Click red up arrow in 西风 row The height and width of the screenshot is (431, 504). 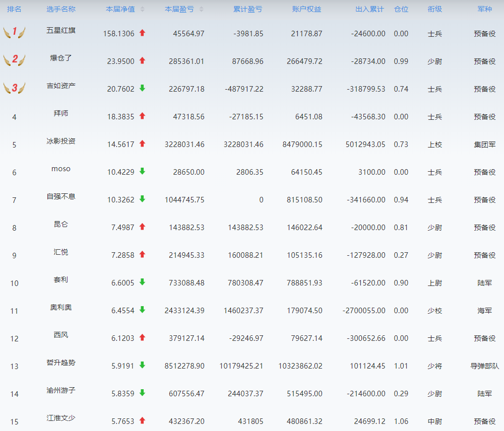[143, 337]
